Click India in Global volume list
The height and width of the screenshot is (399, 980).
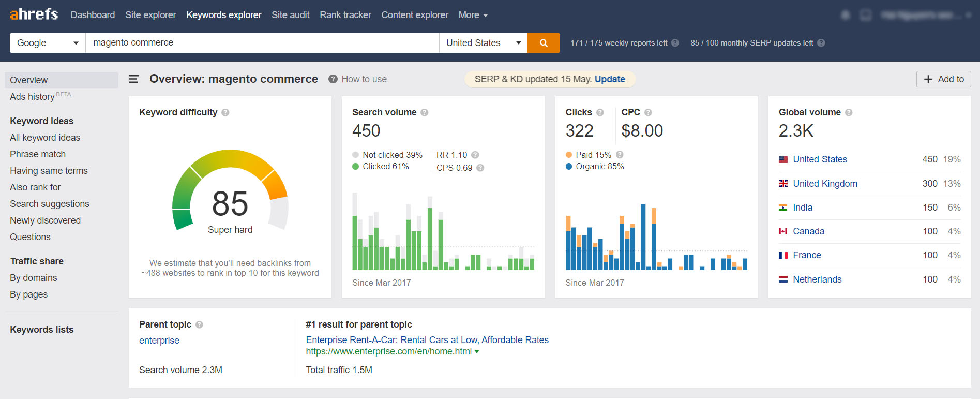[803, 208]
